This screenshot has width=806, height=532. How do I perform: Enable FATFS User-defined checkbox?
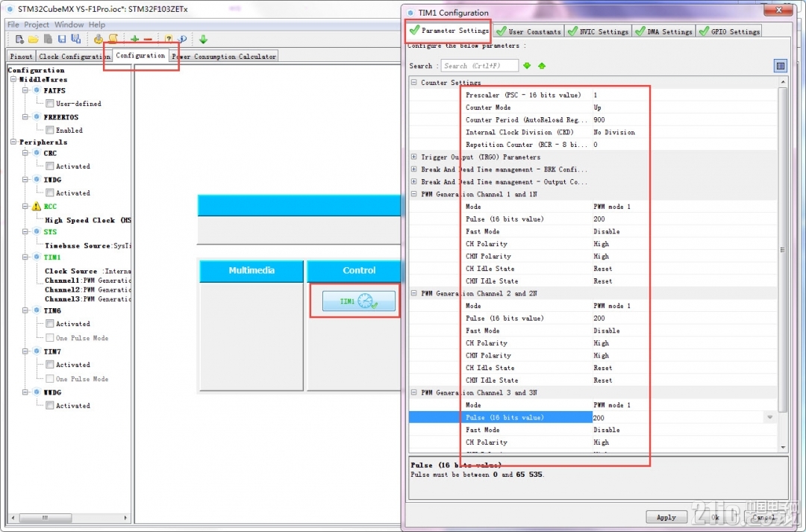[50, 104]
